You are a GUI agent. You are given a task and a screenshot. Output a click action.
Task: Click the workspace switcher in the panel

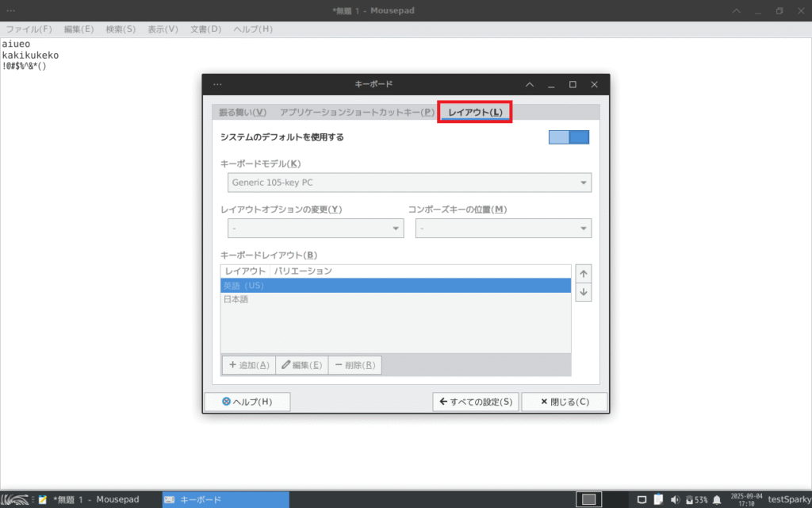point(588,499)
